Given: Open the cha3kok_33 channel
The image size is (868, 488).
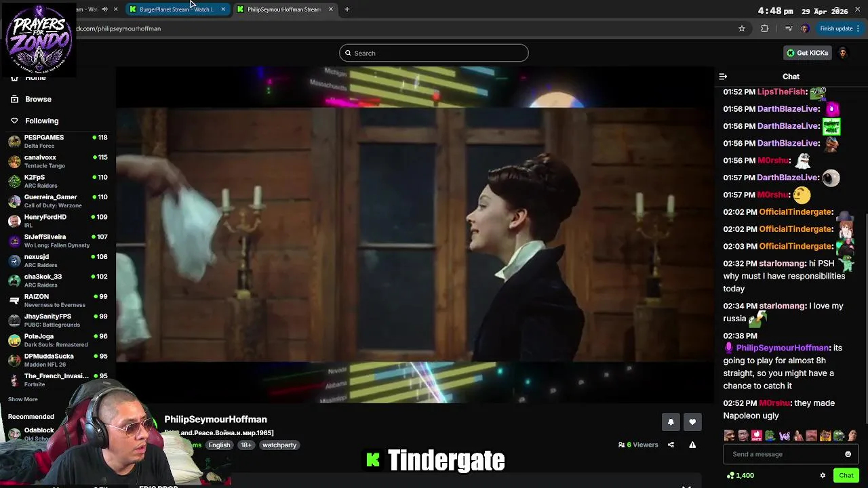Looking at the screenshot, I should (x=58, y=281).
